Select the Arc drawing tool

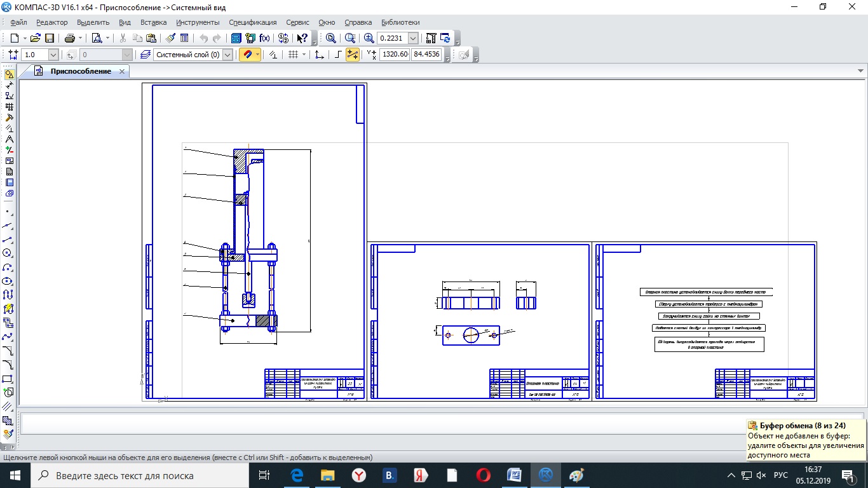8,267
